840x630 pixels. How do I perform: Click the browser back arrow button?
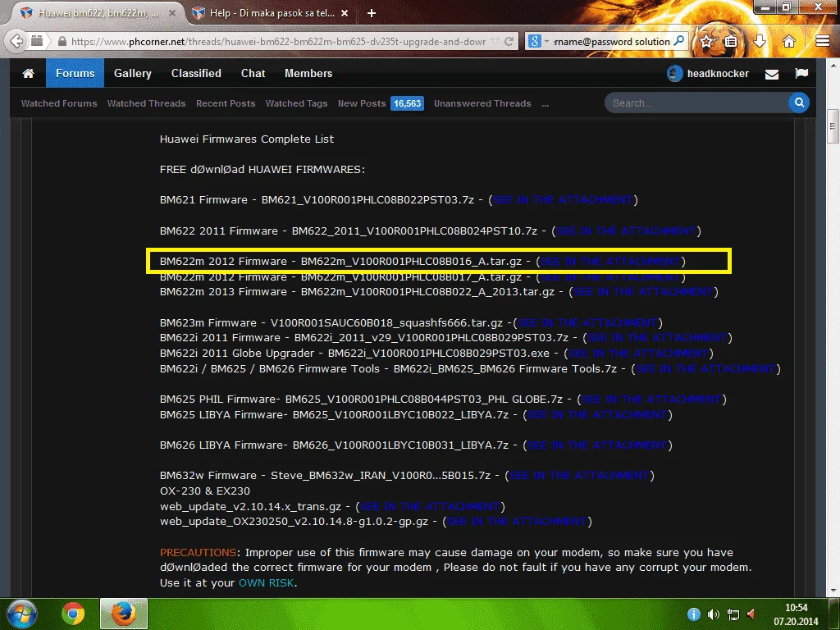coord(17,41)
